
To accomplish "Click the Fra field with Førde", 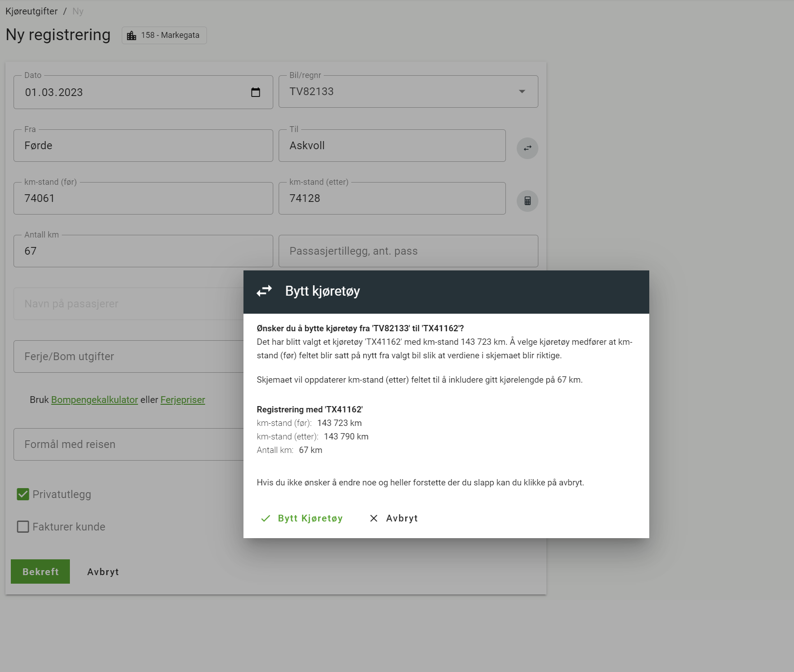I will pos(143,146).
